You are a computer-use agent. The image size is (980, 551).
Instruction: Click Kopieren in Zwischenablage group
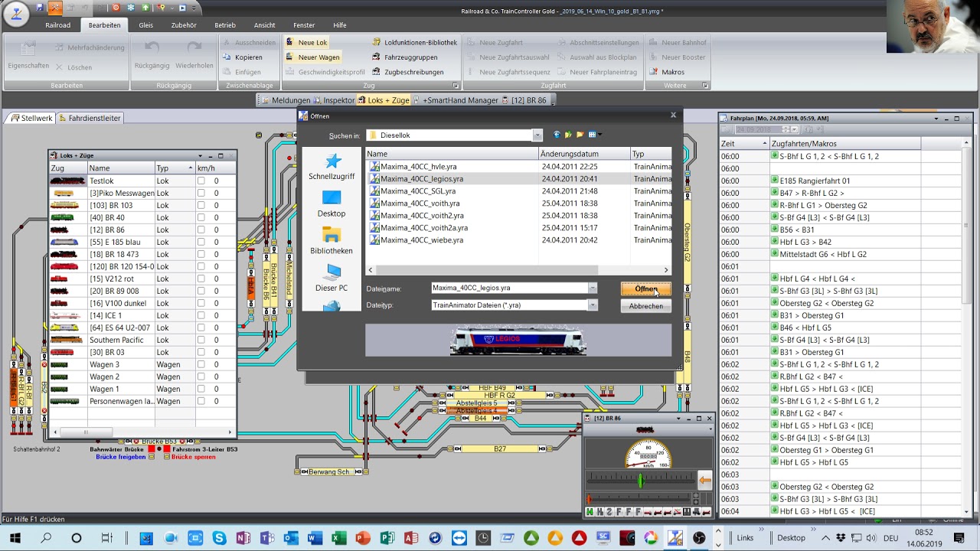[x=242, y=57]
